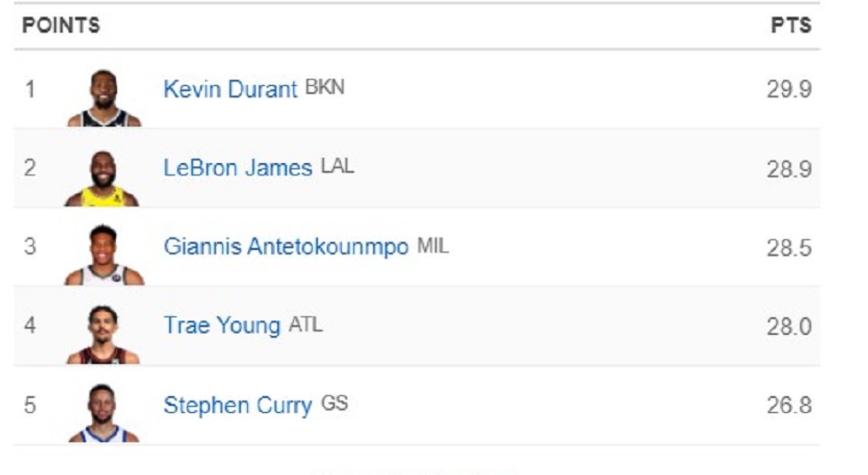
Task: Open Stephen Curry's headshot photo
Action: coord(103,413)
